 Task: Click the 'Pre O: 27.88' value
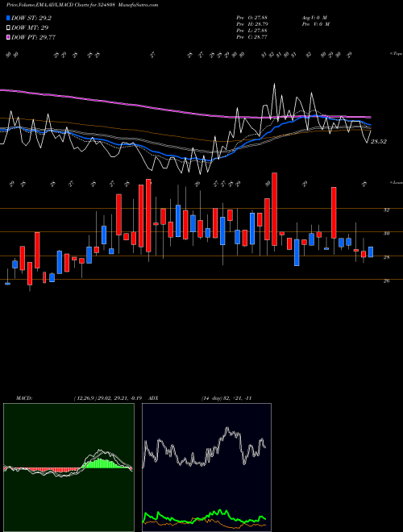(251, 17)
